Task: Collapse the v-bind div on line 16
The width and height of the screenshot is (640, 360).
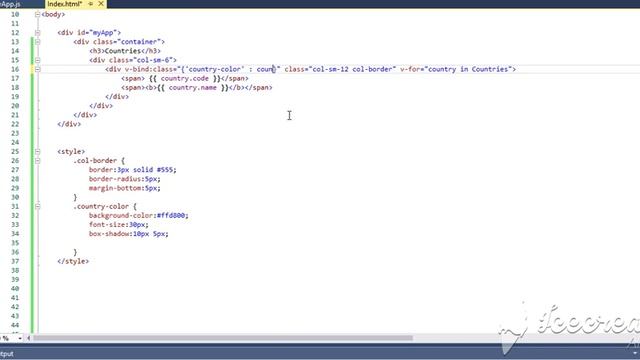Action: pyautogui.click(x=37, y=69)
